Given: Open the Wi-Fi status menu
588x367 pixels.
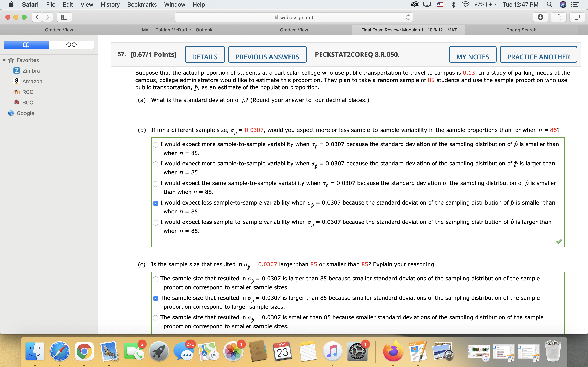Looking at the screenshot, I should (465, 5).
